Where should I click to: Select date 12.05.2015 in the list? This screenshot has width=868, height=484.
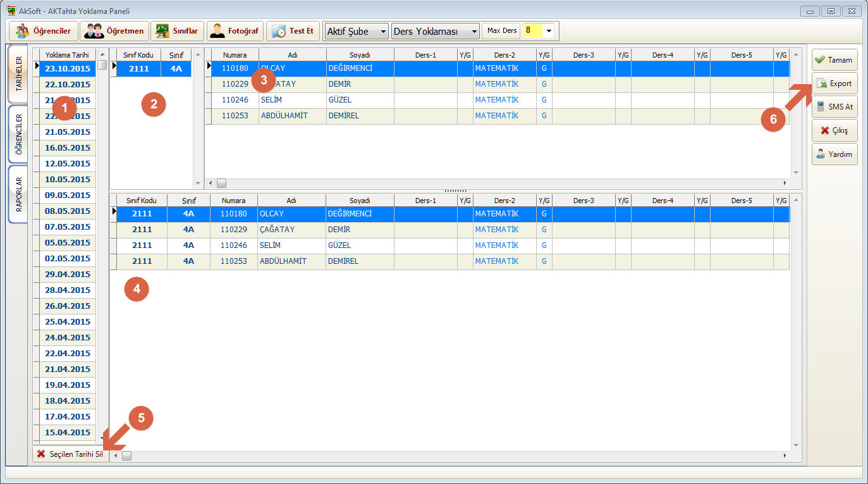click(68, 163)
